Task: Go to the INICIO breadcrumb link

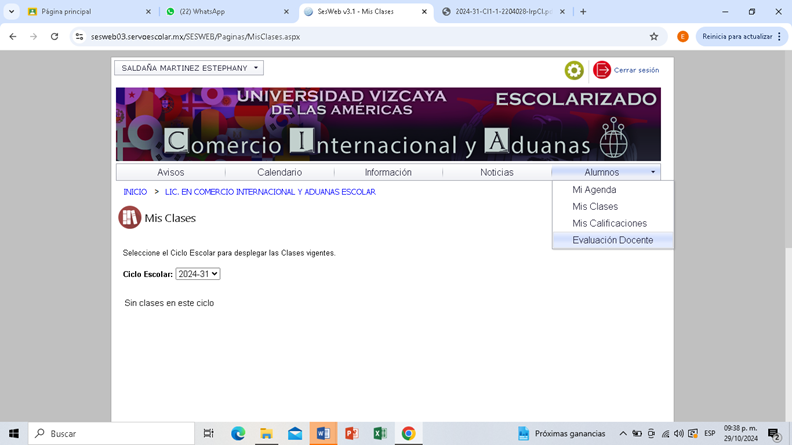Action: [135, 192]
